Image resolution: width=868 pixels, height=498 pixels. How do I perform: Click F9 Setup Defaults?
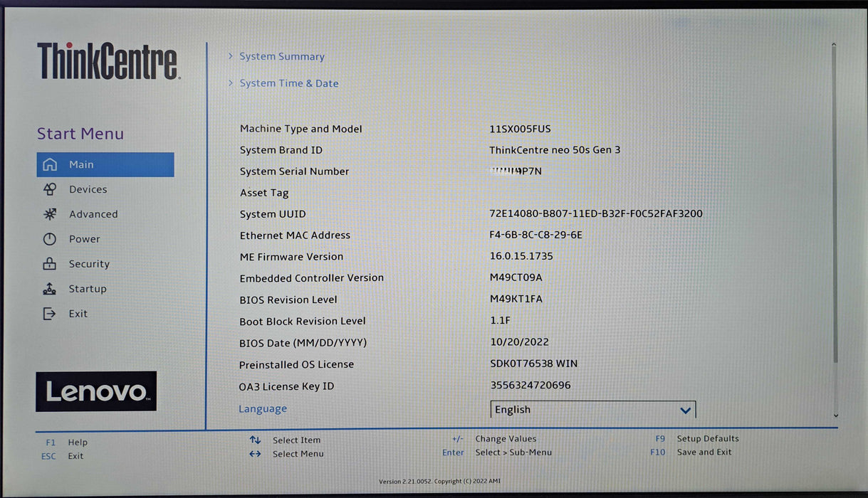point(697,439)
